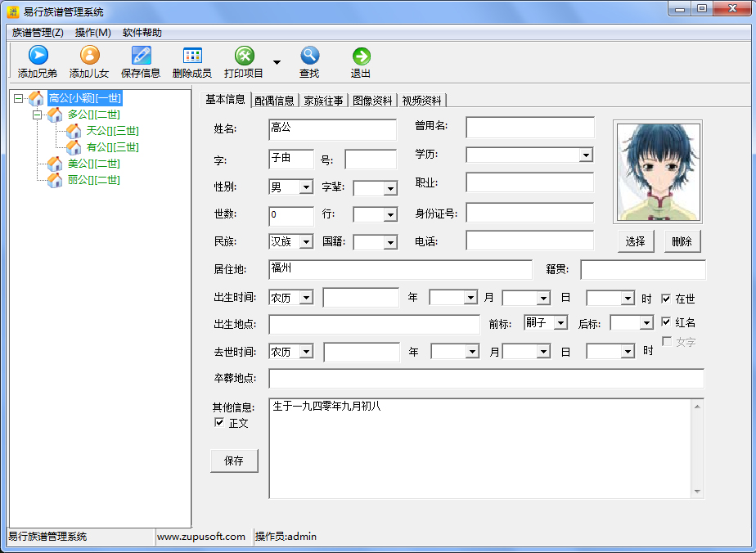Click the 其他信息 text area scrollbar

697,448
